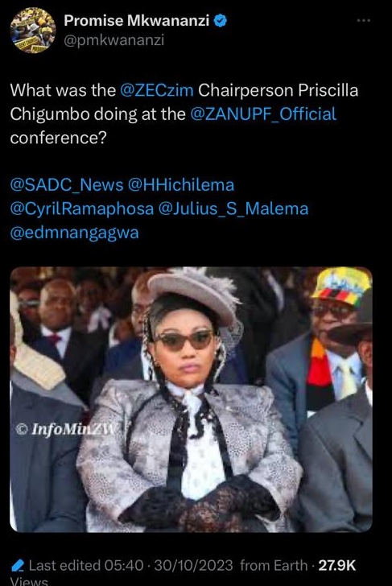Click the 05:40 timestamp

pos(124,565)
